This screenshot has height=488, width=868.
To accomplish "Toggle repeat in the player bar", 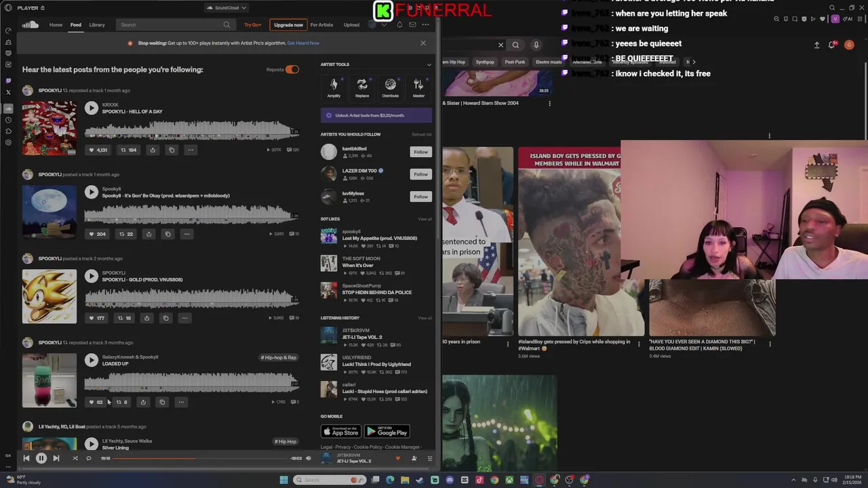I will pos(88,459).
